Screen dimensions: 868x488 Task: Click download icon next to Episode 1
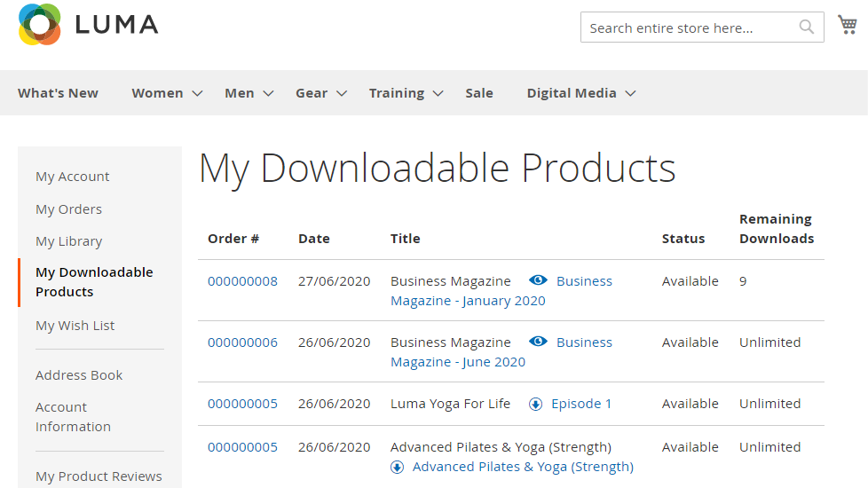click(x=535, y=404)
